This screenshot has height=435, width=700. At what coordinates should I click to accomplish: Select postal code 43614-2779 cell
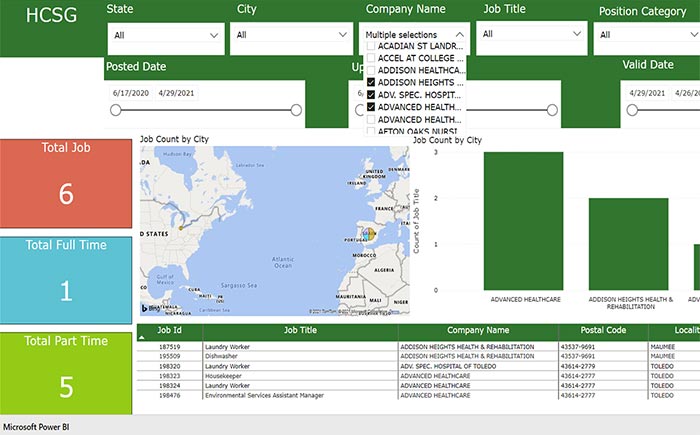603,366
